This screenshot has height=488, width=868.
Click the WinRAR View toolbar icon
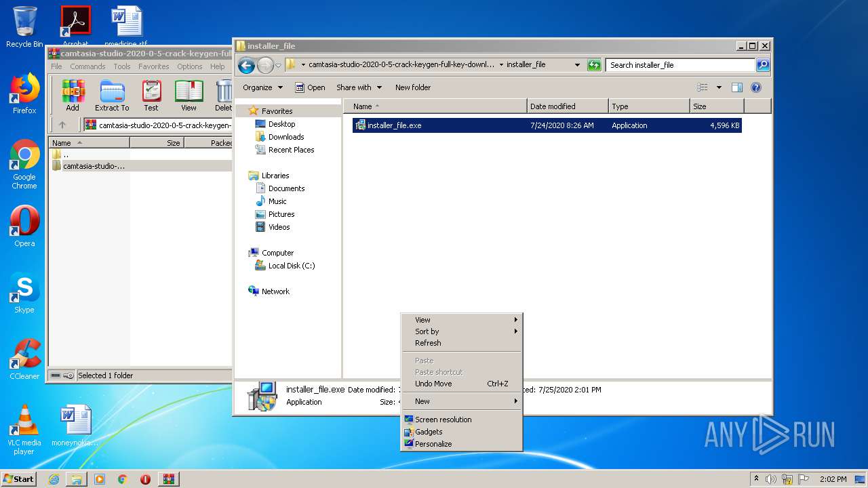(189, 96)
